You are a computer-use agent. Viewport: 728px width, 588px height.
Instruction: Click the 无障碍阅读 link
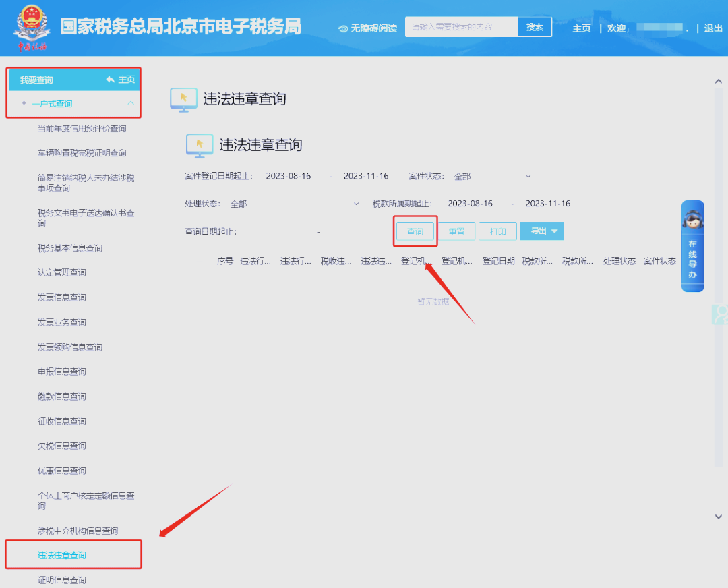click(373, 29)
